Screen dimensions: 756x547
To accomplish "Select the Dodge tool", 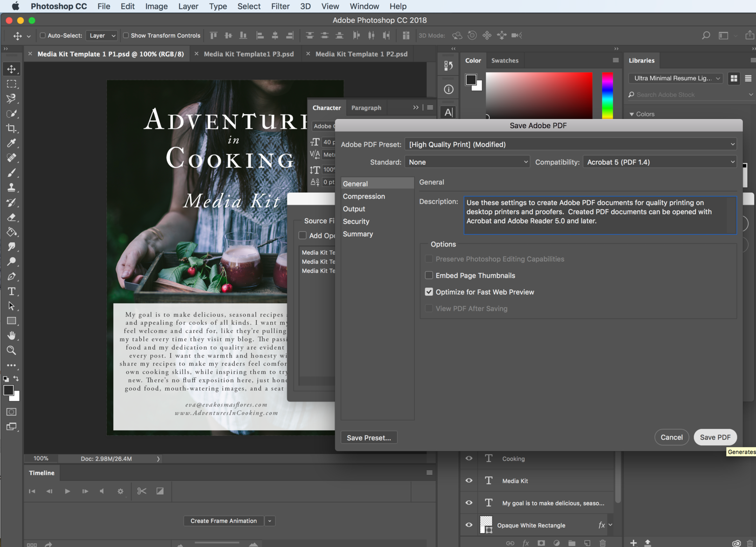I will tap(12, 261).
